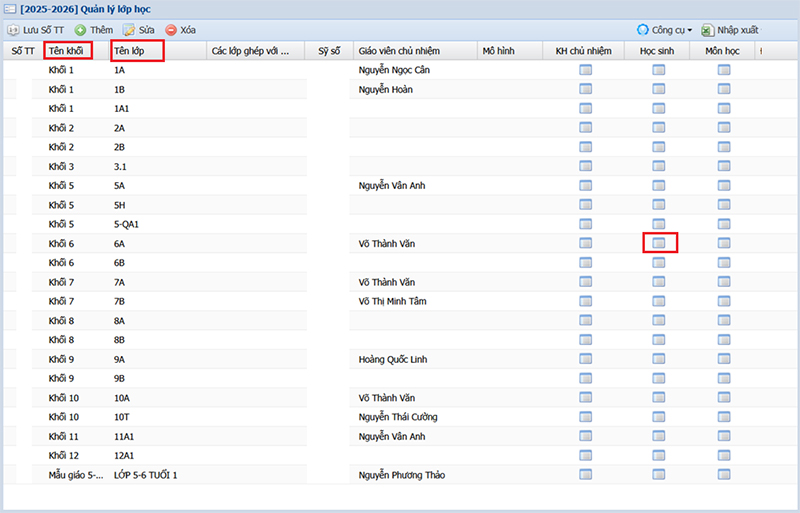The height and width of the screenshot is (513, 800).
Task: Click the Xóa delete button
Action: [181, 30]
